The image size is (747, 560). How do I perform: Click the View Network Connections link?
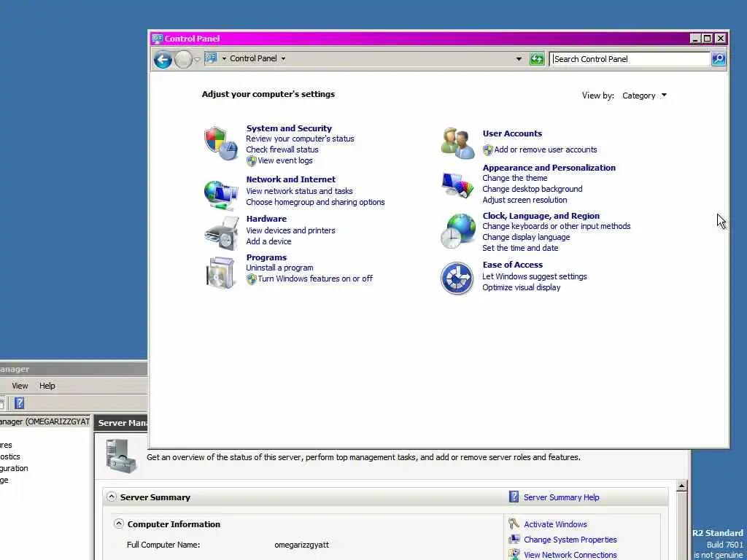[x=570, y=555]
